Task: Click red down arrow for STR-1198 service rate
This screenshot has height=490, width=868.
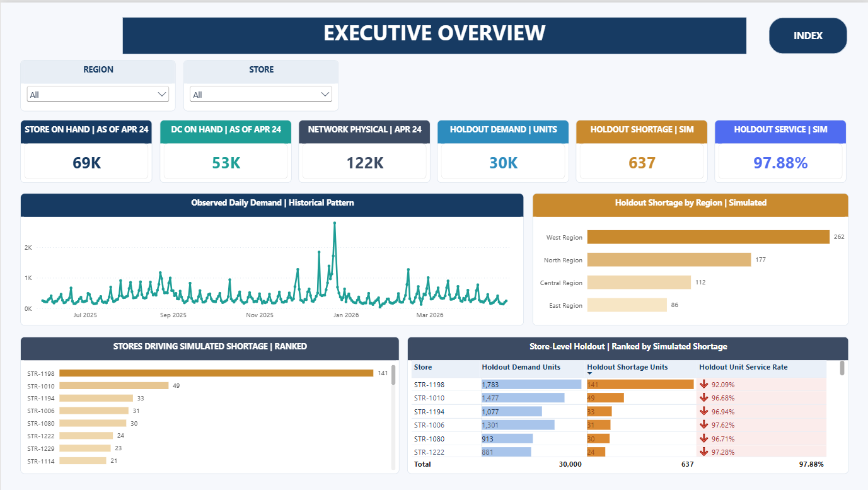Action: 705,384
